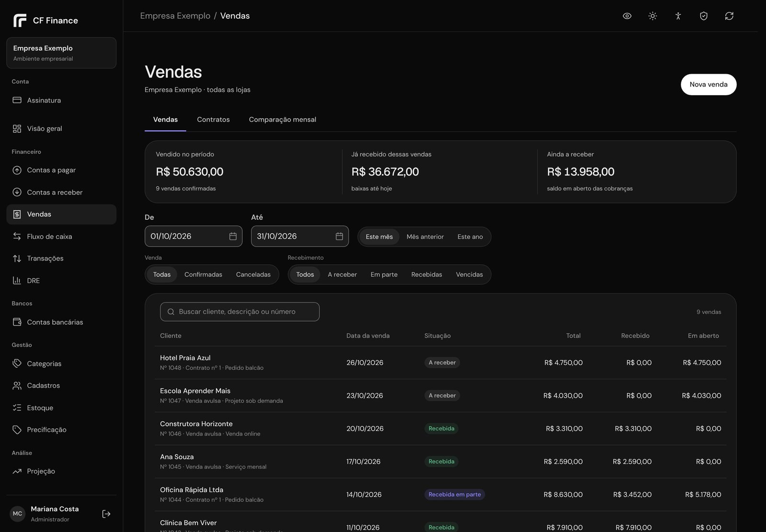766x532 pixels.
Task: Open calendar picker for Até date
Action: pos(339,236)
